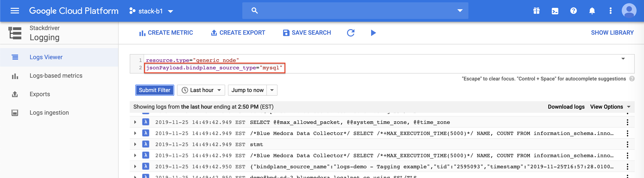Open three-dot menu of stmt entry
644x178 pixels.
tap(627, 144)
